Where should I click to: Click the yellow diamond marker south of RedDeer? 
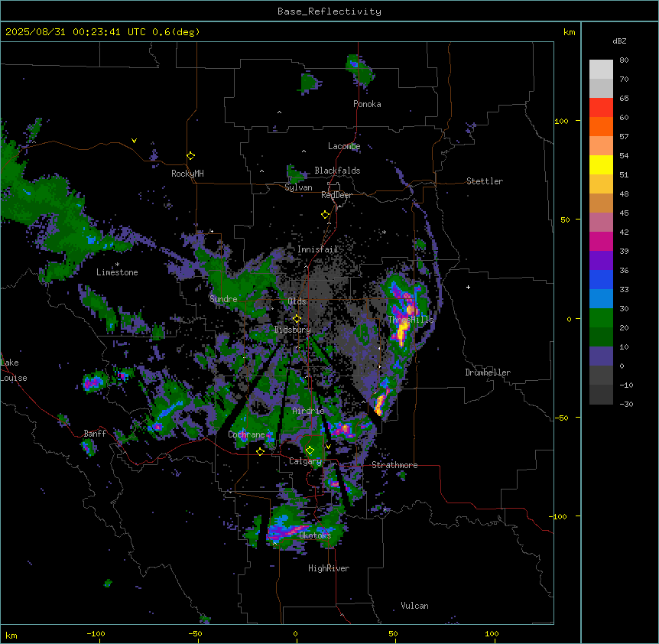coord(325,215)
